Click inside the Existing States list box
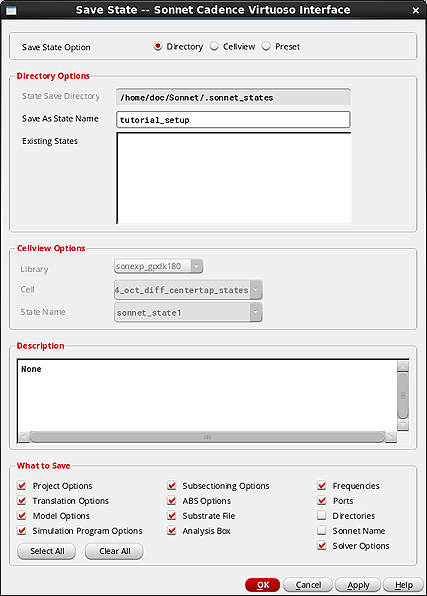The width and height of the screenshot is (427, 596). tap(233, 178)
